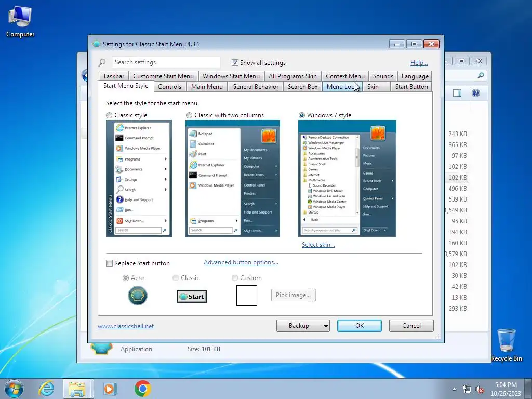Visit www.classicshell.net link

(x=126, y=326)
